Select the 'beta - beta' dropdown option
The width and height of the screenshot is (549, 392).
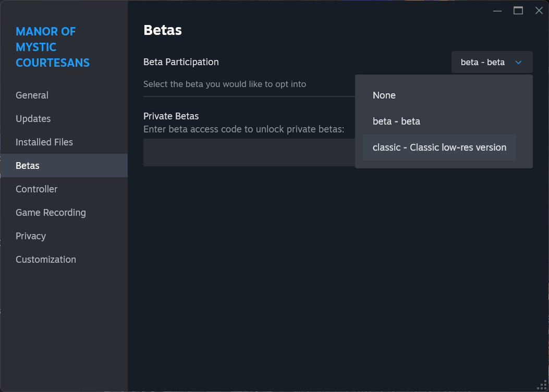[396, 121]
